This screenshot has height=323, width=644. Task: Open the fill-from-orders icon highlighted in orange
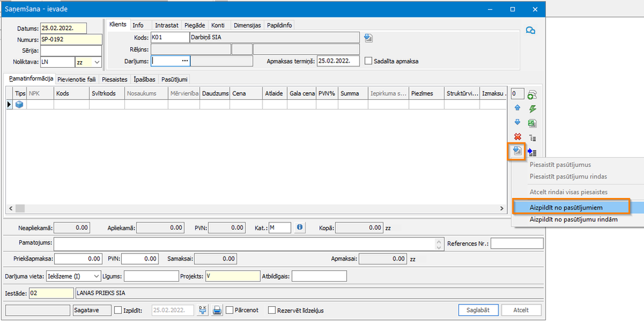(x=517, y=152)
